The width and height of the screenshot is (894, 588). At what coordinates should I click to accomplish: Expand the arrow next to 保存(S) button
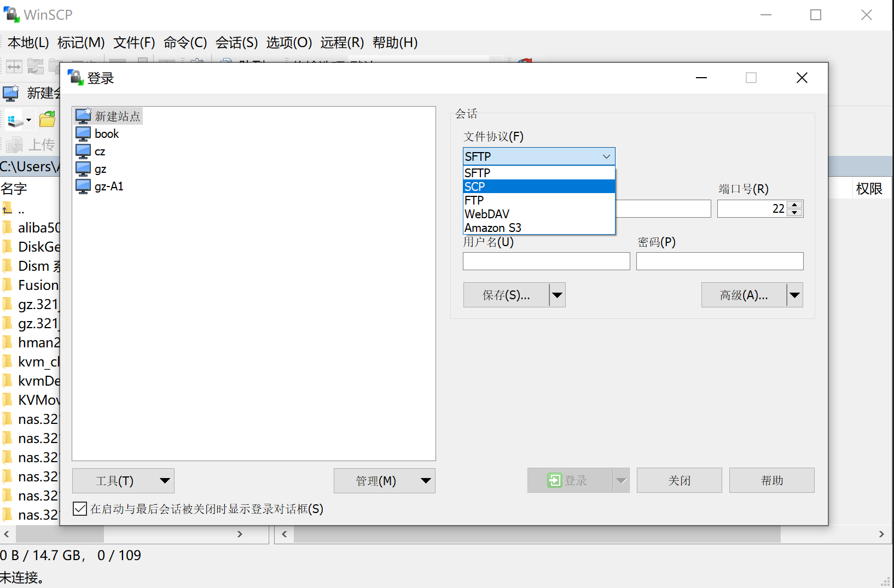558,295
